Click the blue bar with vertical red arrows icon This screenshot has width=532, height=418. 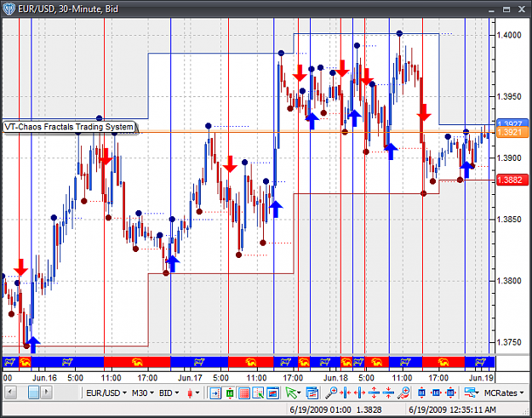(421, 393)
